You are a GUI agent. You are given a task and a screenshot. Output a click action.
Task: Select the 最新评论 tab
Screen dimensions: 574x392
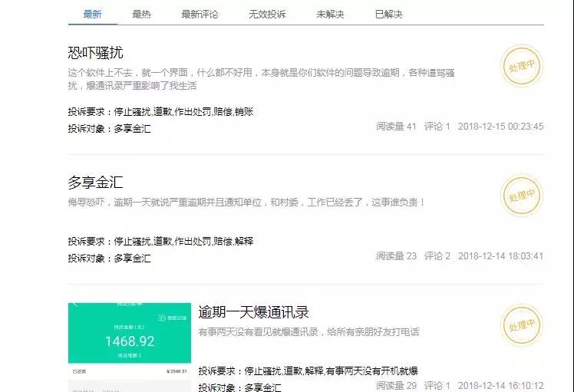pyautogui.click(x=200, y=15)
